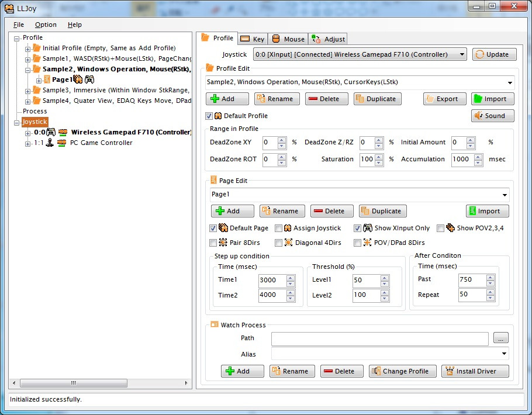Increase the DeadZone XY spinner value
Image resolution: width=532 pixels, height=415 pixels.
coord(282,140)
